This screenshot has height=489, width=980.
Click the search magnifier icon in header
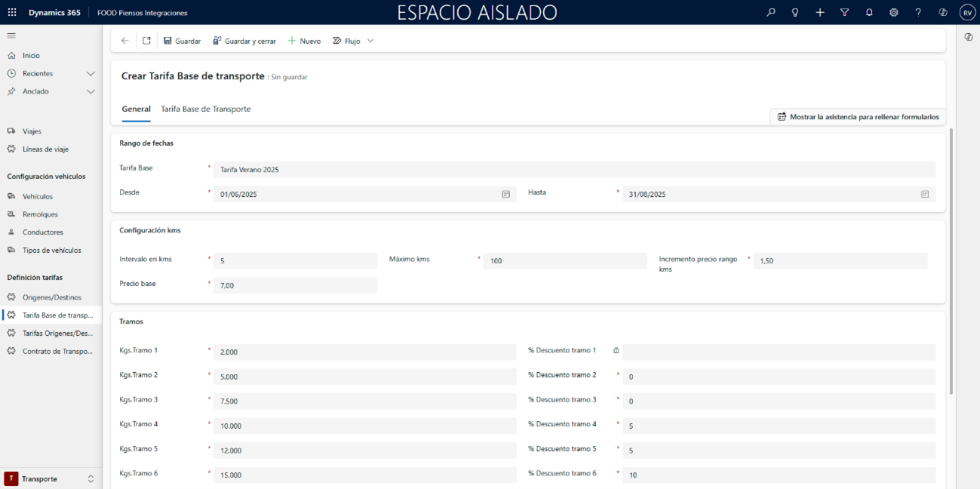tap(770, 13)
